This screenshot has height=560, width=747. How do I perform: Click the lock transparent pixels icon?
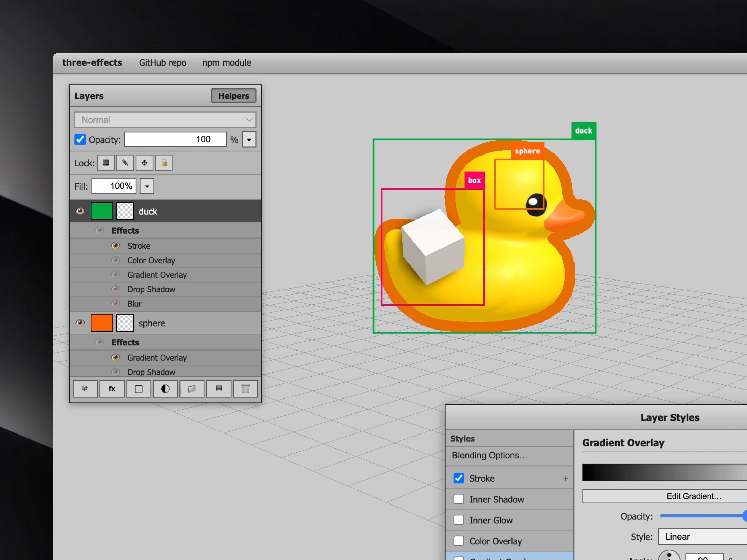pos(106,163)
